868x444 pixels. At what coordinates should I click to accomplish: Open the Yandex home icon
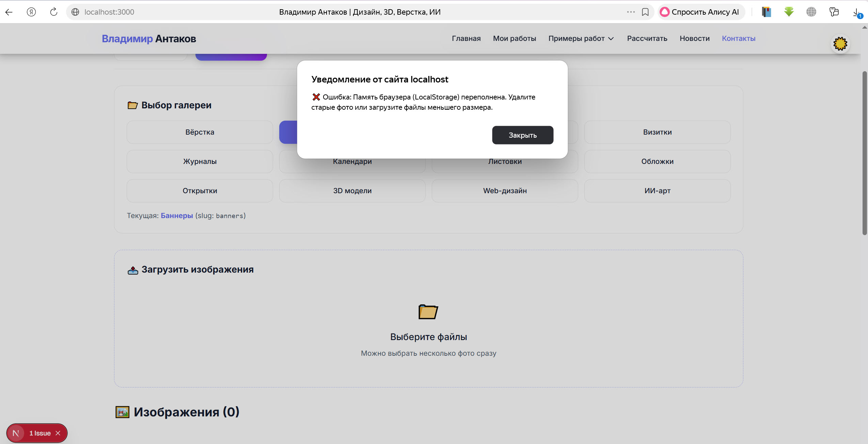point(31,12)
